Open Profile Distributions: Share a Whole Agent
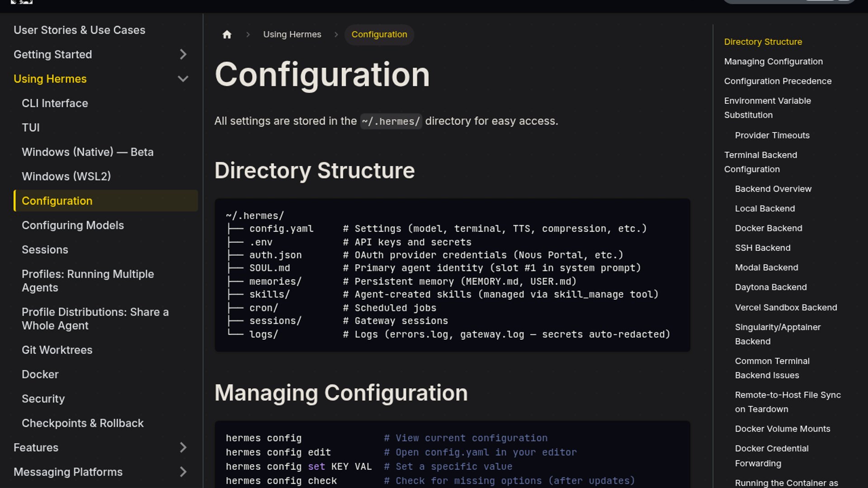This screenshot has width=868, height=488. 95,319
